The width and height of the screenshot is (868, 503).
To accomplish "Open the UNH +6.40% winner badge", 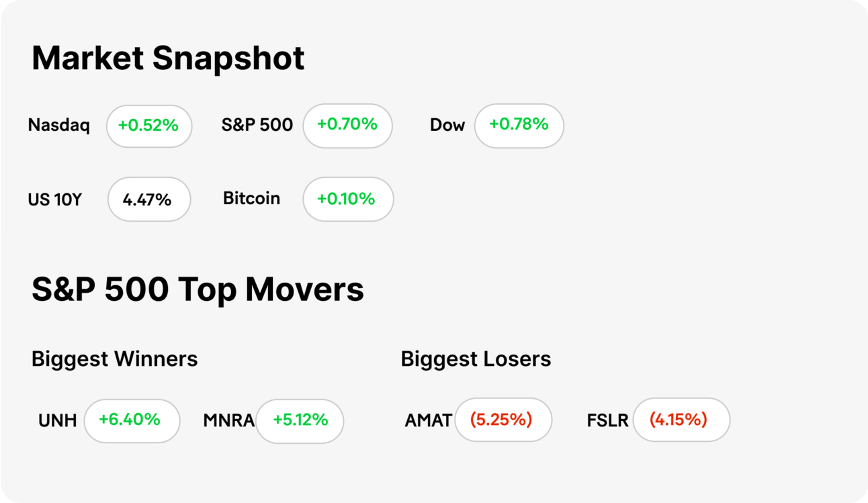I will (x=132, y=421).
